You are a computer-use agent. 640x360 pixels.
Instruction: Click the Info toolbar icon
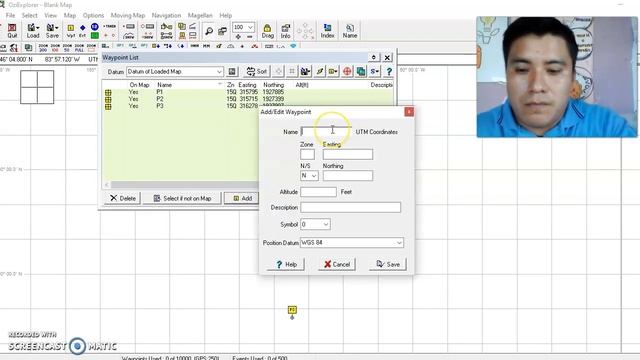[x=285, y=31]
